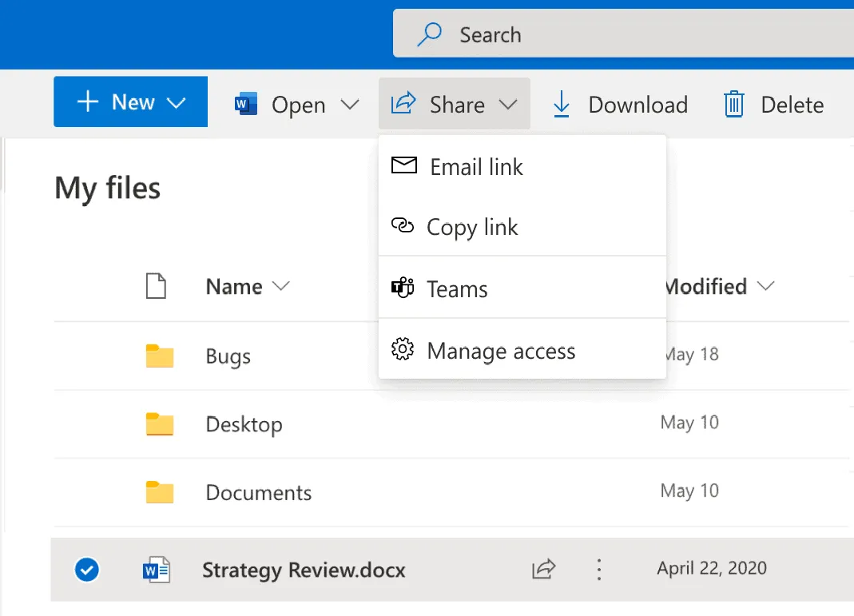Open the more actions menu for Strategy Review.docx

tap(598, 569)
